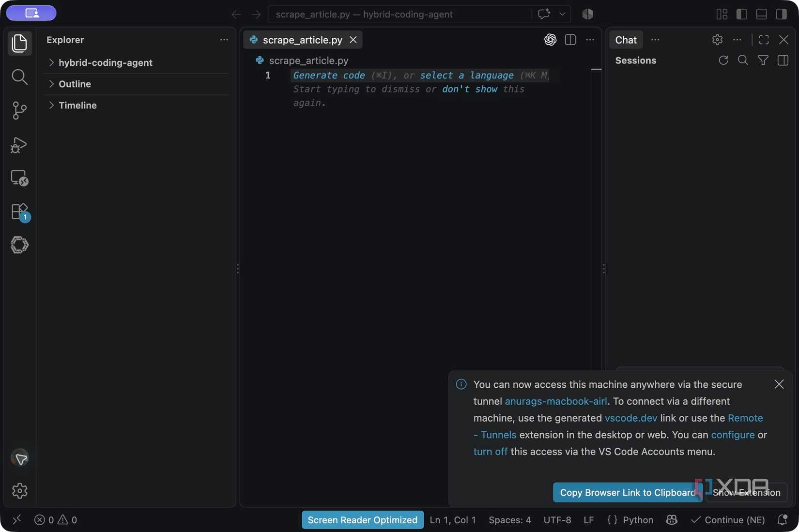
Task: Open editor more actions menu
Action: (x=590, y=40)
